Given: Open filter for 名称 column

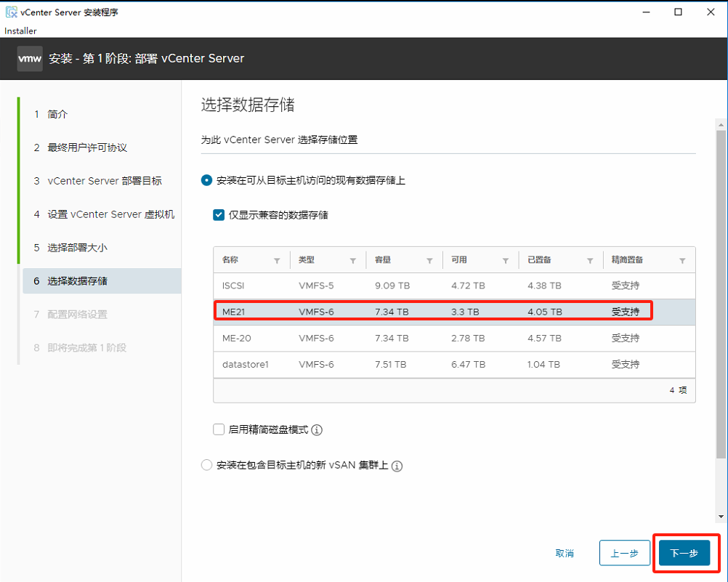Looking at the screenshot, I should point(277,261).
